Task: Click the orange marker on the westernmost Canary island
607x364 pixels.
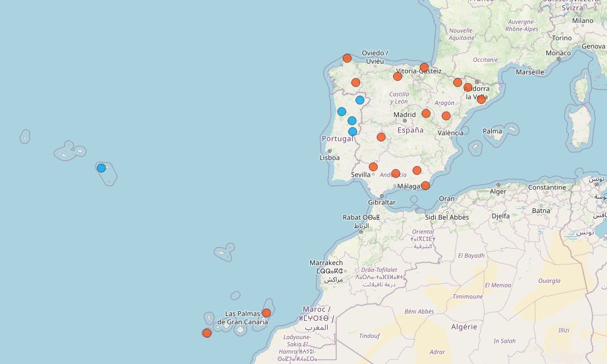Action: click(207, 333)
